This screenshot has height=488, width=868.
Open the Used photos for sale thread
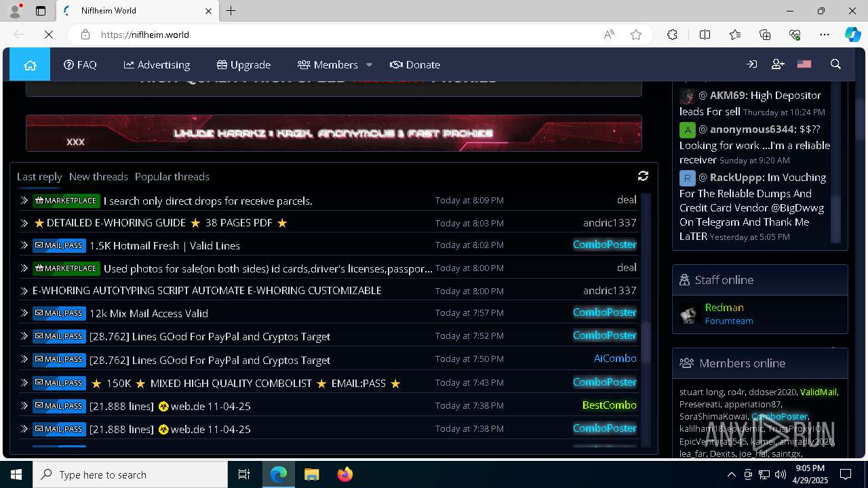268,268
